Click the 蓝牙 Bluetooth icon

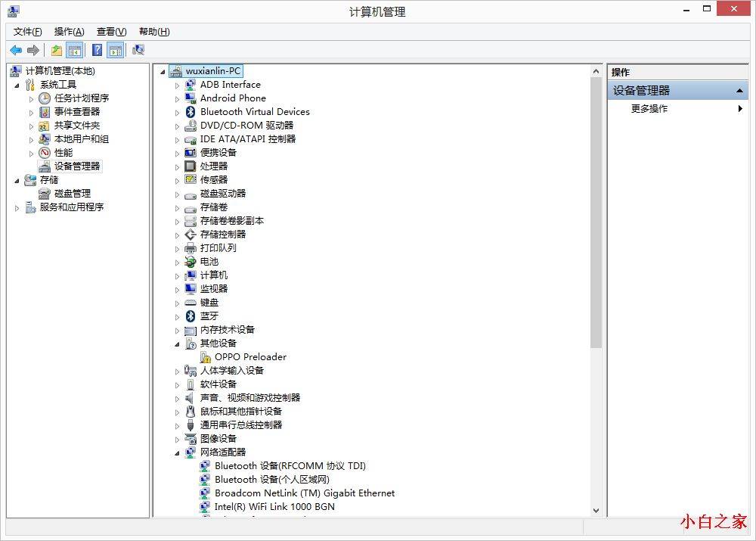tap(191, 316)
